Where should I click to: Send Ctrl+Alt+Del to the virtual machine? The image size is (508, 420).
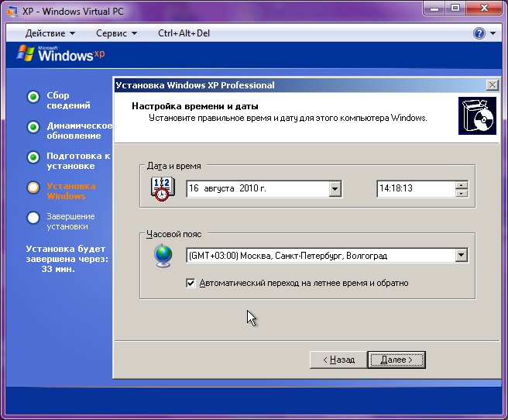coord(184,33)
